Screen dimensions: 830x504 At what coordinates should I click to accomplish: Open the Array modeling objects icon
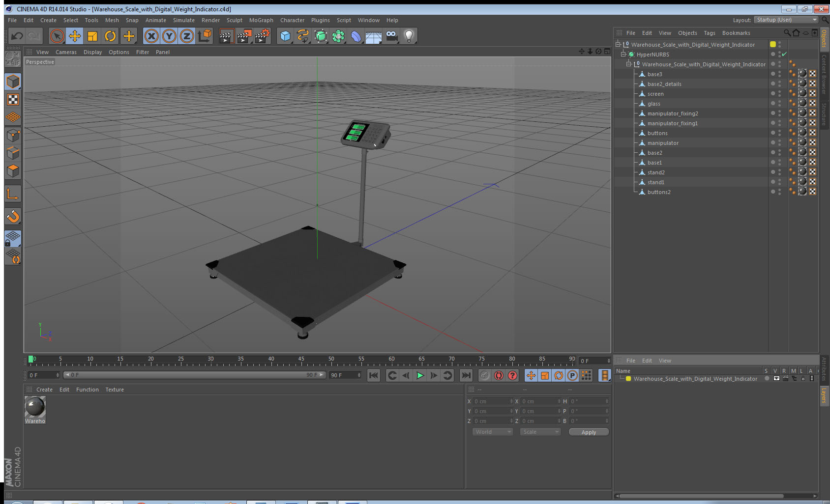coord(338,36)
